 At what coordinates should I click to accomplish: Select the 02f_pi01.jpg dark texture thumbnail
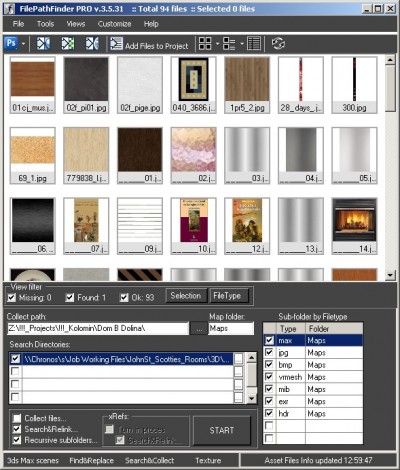(86, 85)
